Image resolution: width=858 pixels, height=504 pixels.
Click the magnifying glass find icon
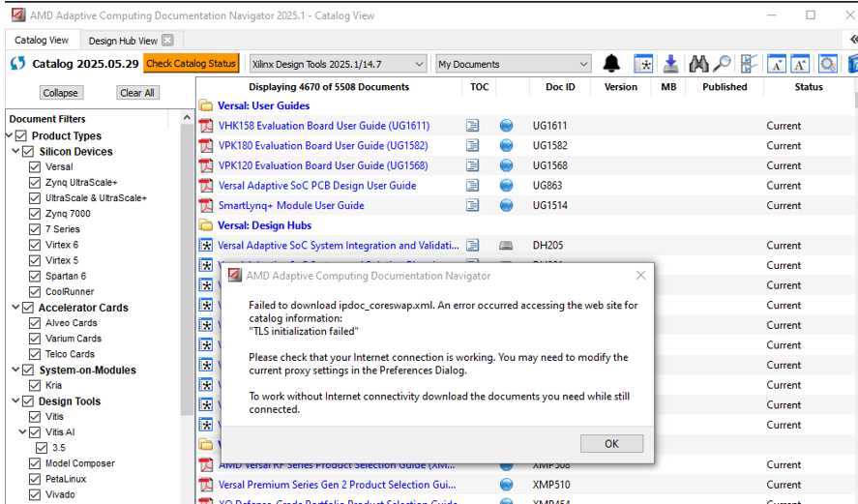coord(722,64)
